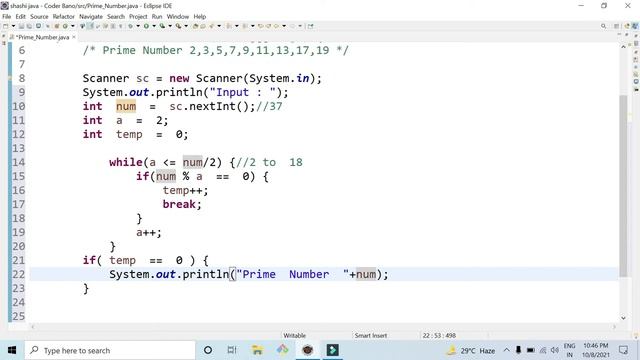Click the vertical scrollbar up arrow

[623, 47]
